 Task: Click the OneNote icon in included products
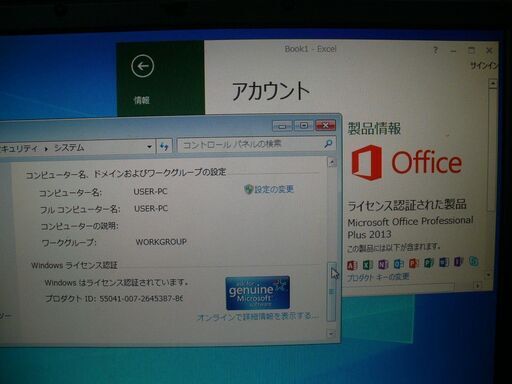tap(383, 264)
